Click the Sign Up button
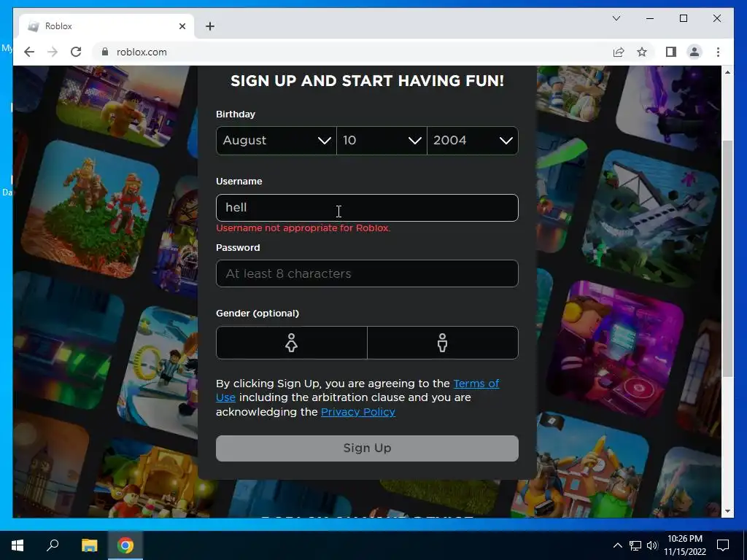The image size is (747, 560). 367,448
